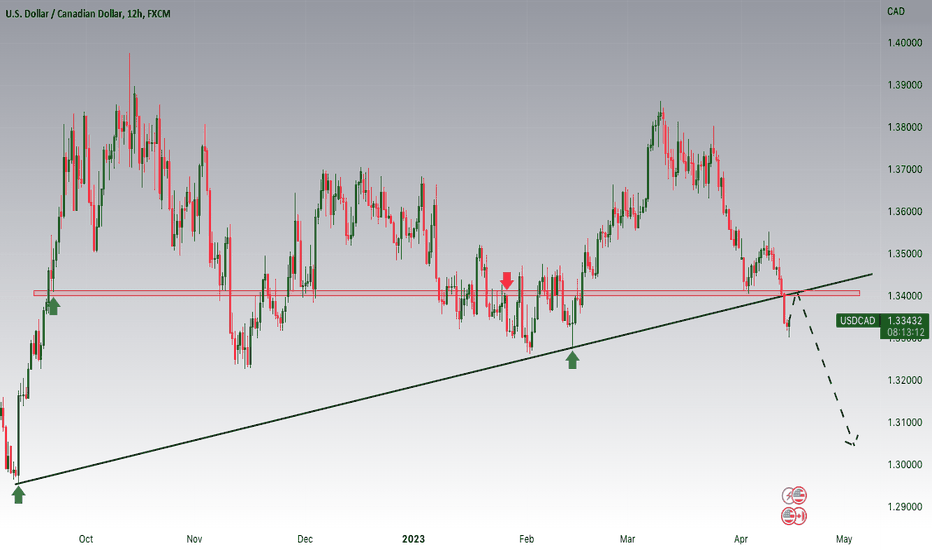This screenshot has height=550, width=932.
Task: Click the Apr label on the time axis
Action: [x=741, y=539]
